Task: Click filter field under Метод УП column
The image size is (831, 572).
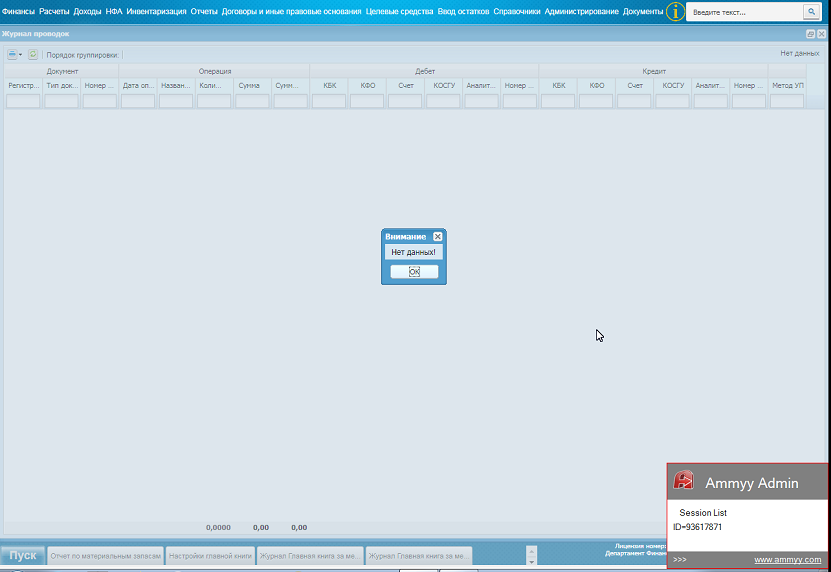Action: pos(786,101)
